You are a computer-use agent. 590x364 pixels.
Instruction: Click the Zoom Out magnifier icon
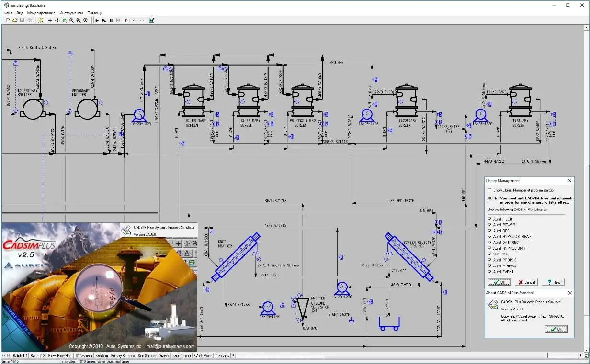tap(79, 21)
